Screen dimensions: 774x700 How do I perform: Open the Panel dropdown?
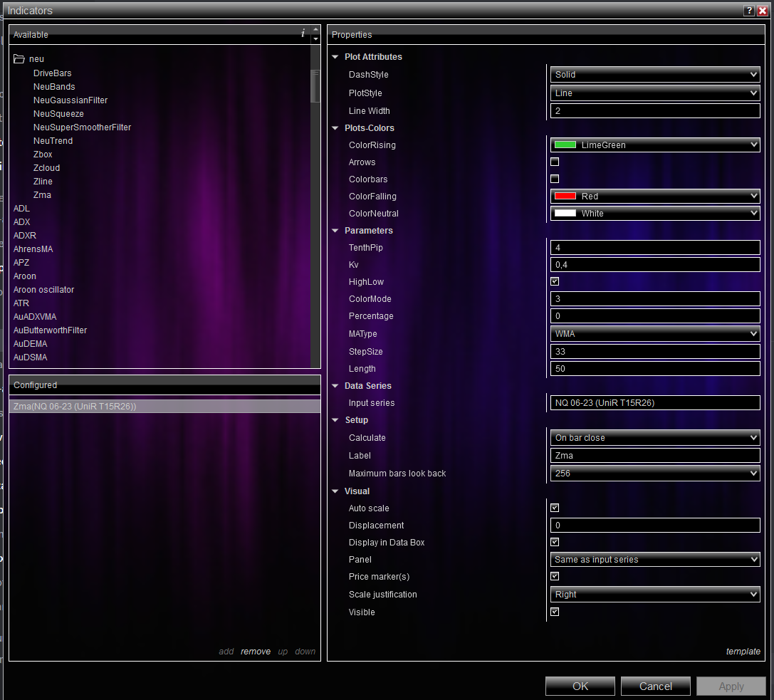point(655,559)
